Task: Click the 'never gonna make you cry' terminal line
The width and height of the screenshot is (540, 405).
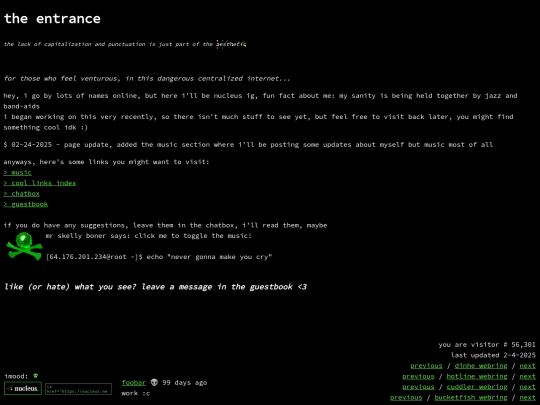Action: coord(159,257)
